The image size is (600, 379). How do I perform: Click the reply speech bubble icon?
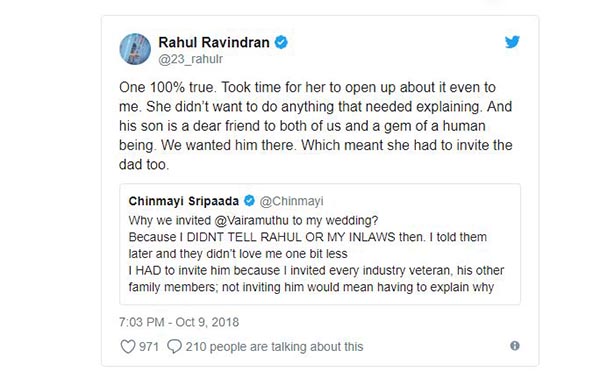(x=174, y=346)
